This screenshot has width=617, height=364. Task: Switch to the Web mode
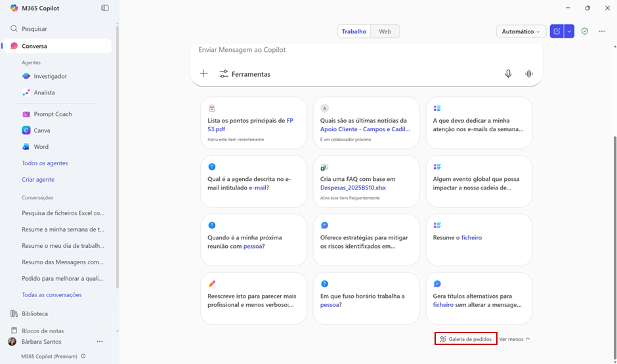(385, 31)
